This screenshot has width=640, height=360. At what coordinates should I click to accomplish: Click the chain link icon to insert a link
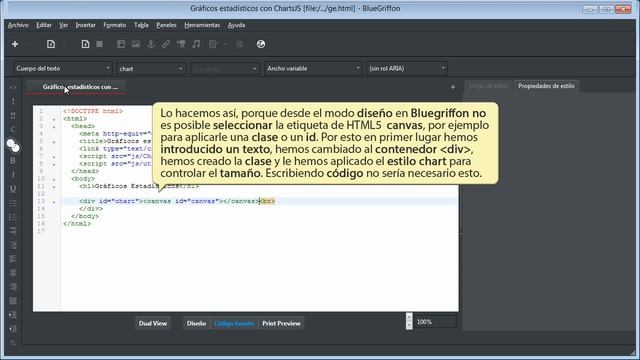click(166, 44)
